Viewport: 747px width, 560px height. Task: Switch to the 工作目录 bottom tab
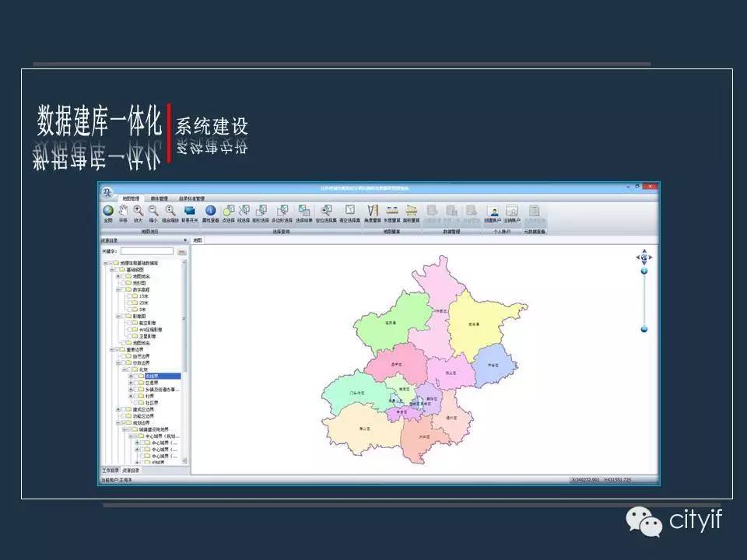[x=110, y=471]
